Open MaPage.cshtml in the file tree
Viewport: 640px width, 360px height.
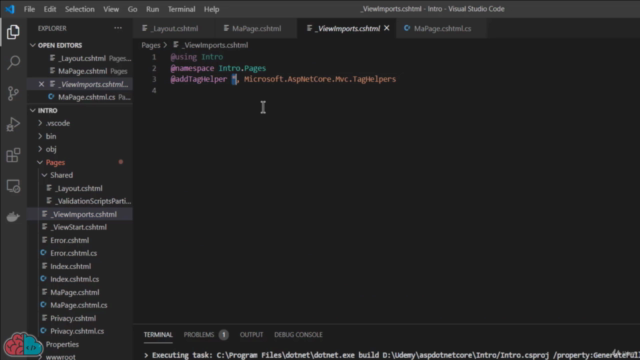80,292
